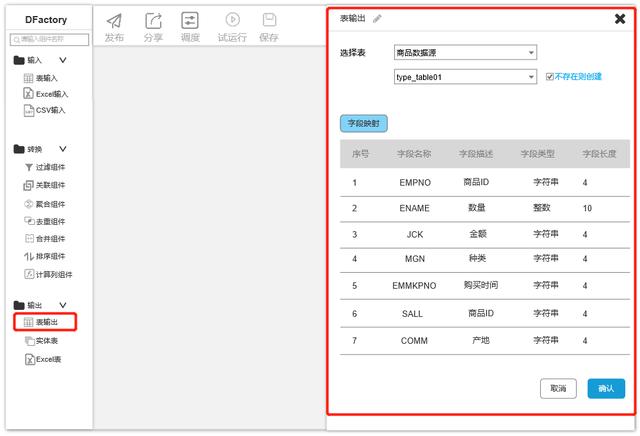The height and width of the screenshot is (436, 640).
Task: Click the 字段类型 column header
Action: [x=538, y=154]
